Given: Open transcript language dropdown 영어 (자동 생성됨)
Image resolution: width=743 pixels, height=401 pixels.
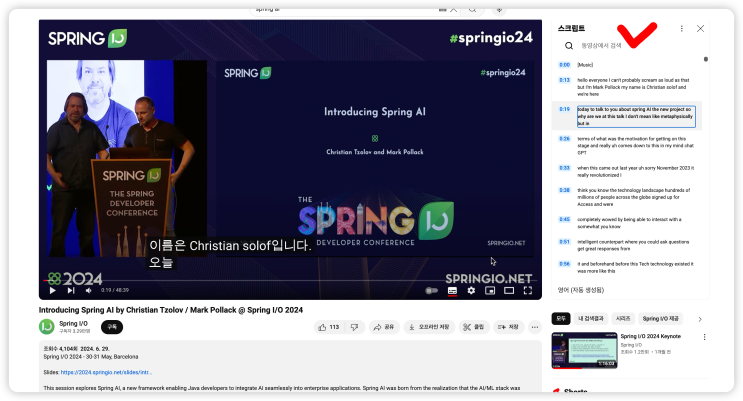Looking at the screenshot, I should pyautogui.click(x=581, y=290).
